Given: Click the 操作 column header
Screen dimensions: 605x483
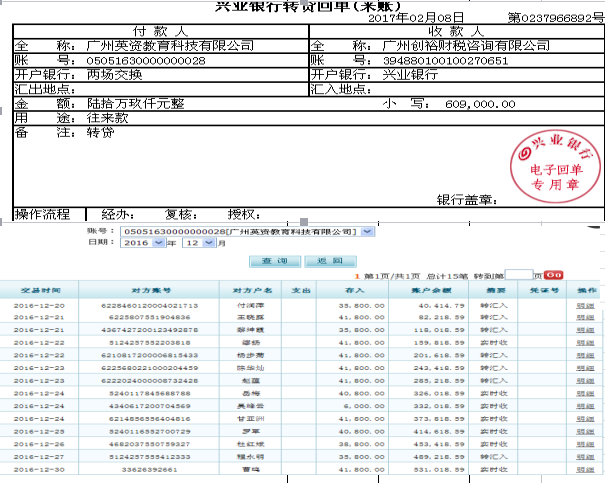Looking at the screenshot, I should tap(587, 290).
